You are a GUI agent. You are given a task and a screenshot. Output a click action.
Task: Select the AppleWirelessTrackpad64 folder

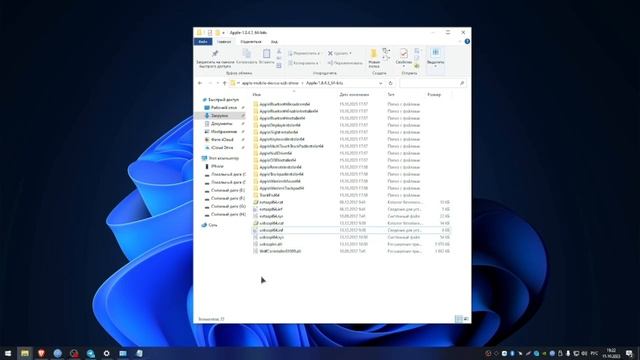tap(282, 188)
